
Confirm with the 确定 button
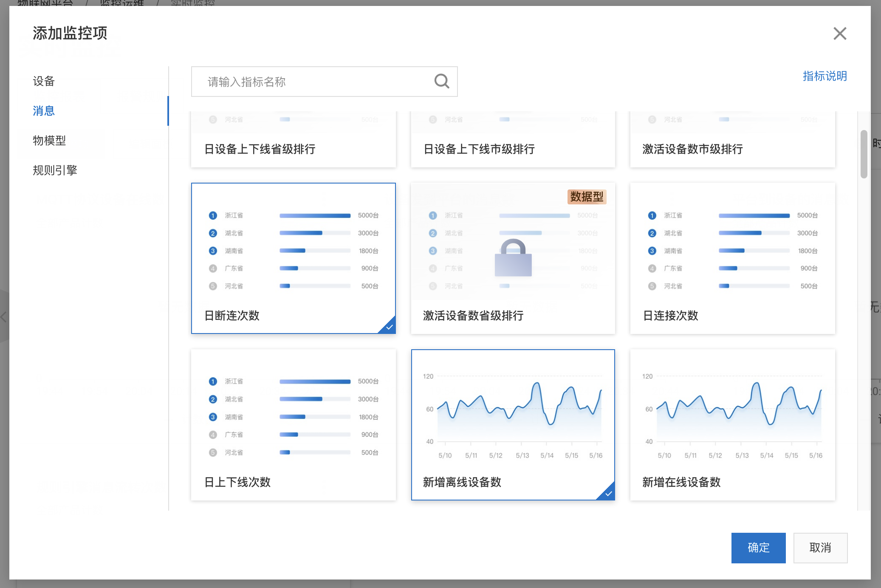click(x=759, y=548)
